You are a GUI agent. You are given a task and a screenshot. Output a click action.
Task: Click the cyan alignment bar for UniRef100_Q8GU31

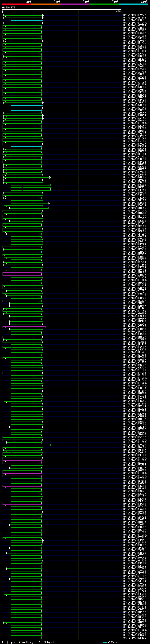click(x=26, y=21)
